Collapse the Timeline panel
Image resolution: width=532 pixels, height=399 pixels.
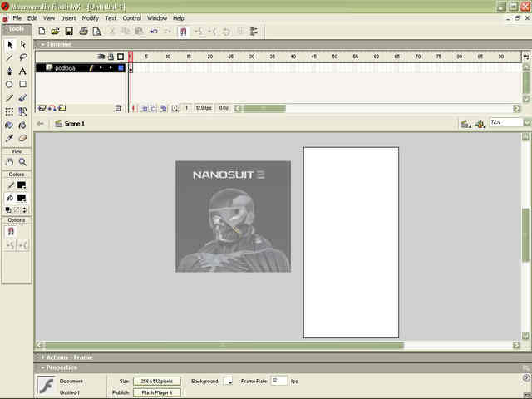(42, 44)
